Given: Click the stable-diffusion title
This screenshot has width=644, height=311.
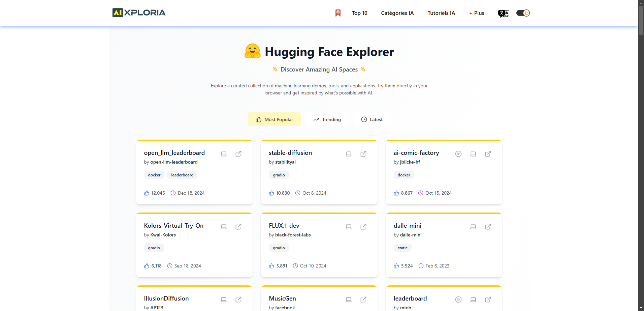Looking at the screenshot, I should (290, 153).
